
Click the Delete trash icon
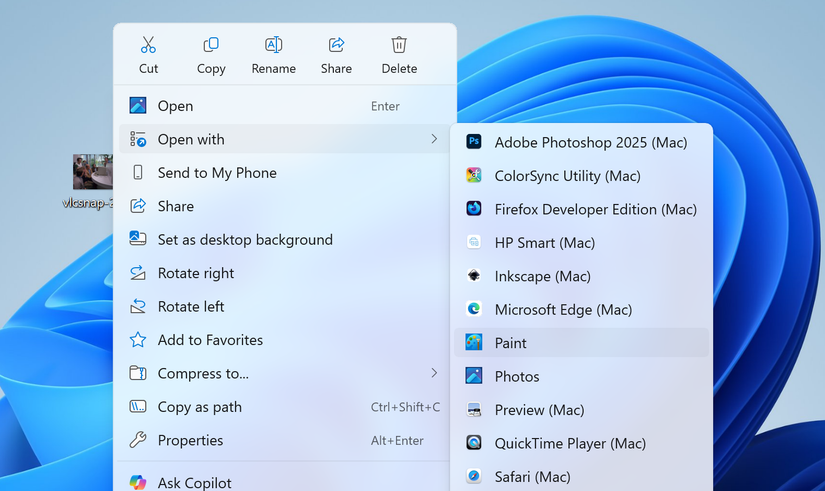[399, 45]
